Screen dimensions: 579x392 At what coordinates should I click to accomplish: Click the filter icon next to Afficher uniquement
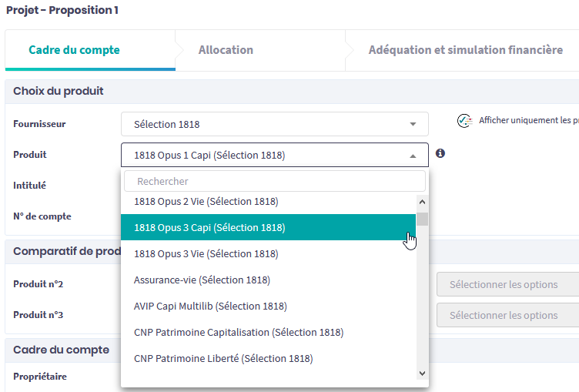pos(464,121)
